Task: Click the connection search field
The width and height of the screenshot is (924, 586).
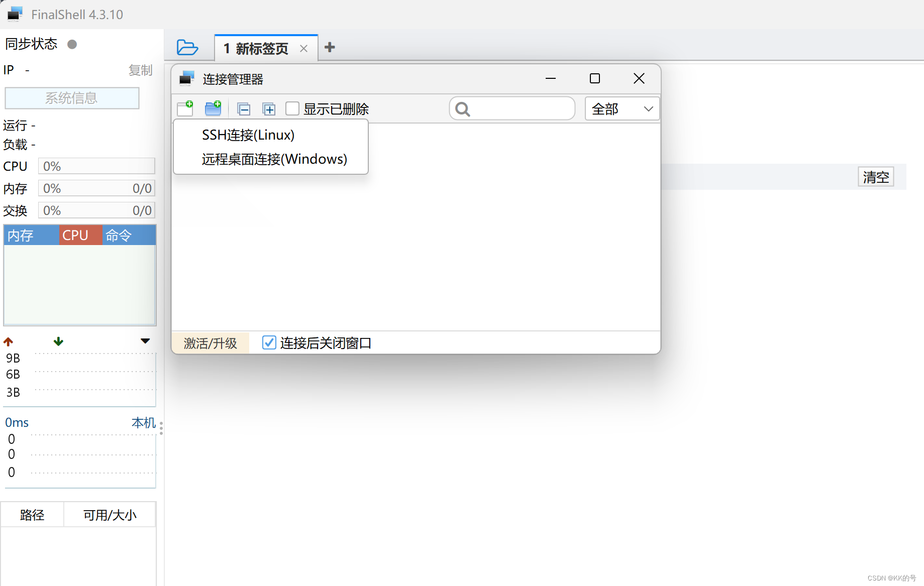Action: (512, 108)
